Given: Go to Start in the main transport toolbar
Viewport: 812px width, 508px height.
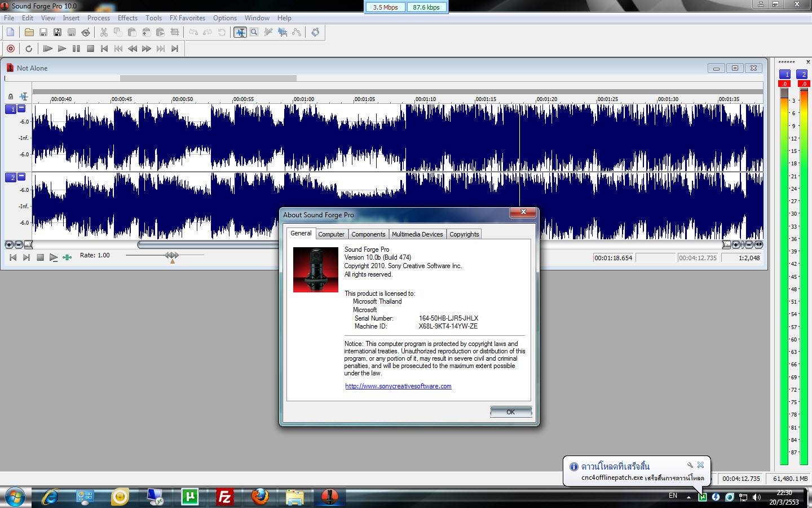Looking at the screenshot, I should [x=104, y=49].
